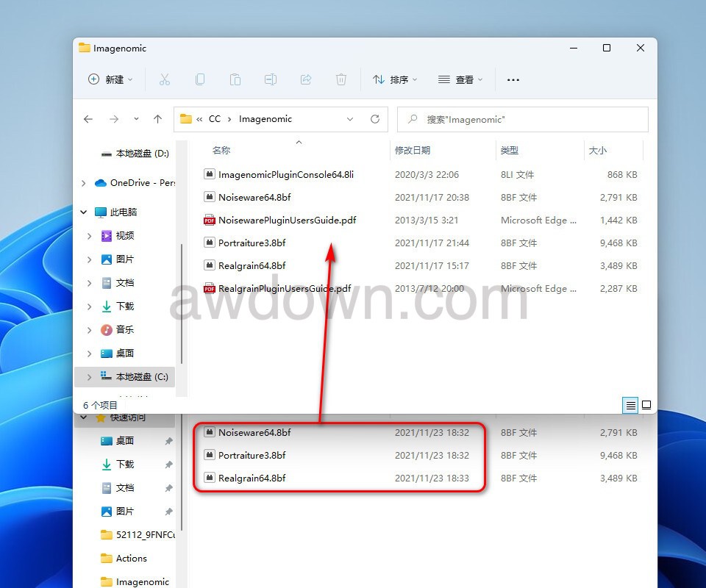The height and width of the screenshot is (588, 706).
Task: Switch to details view layout toggle
Action: [x=630, y=405]
